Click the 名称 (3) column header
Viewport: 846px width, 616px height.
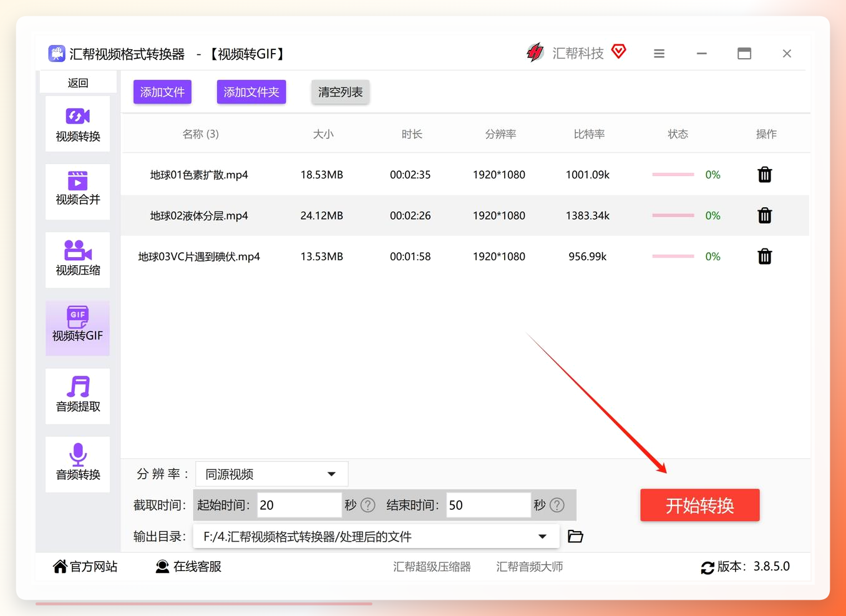(x=200, y=134)
